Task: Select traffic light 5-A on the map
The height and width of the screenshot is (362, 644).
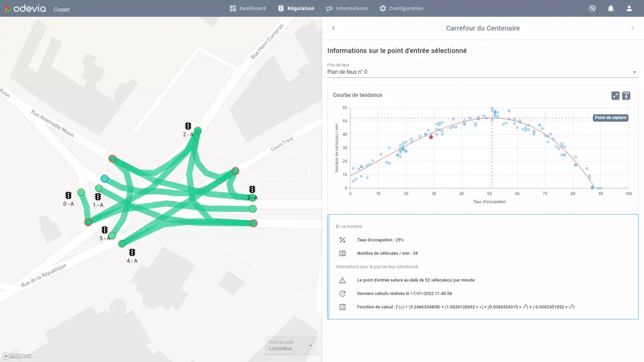Action: (104, 230)
